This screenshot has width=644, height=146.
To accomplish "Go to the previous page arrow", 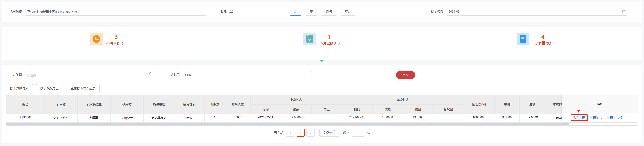I will pyautogui.click(x=290, y=133).
